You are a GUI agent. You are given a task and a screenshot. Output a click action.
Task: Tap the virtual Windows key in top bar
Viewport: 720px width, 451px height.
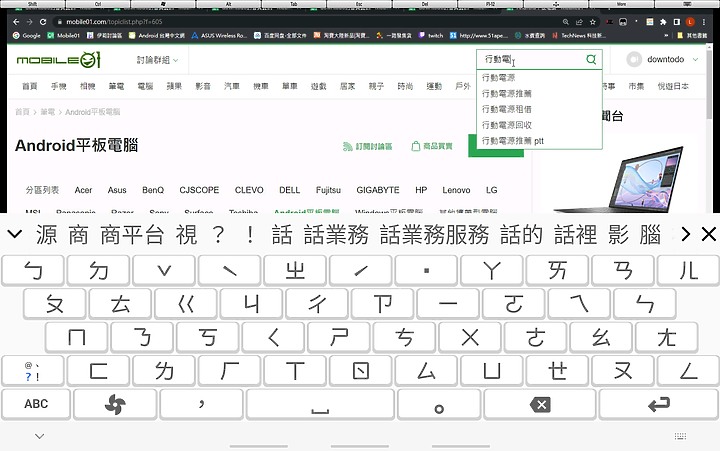click(163, 4)
